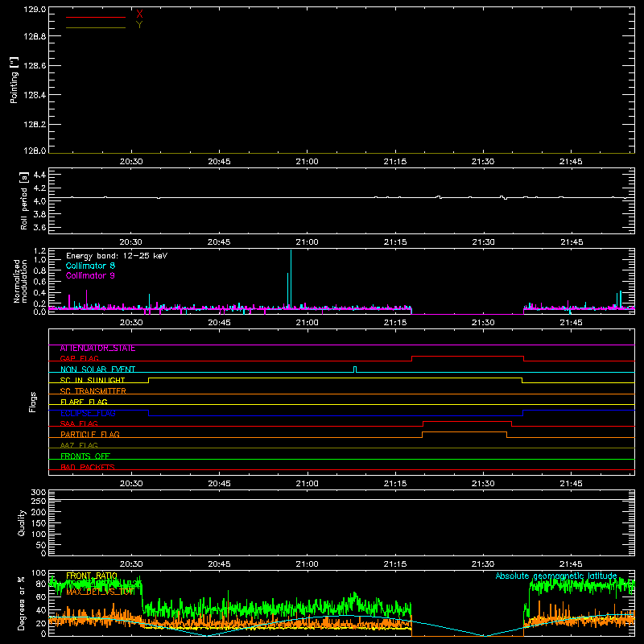Click the Energy band: 12-25 keV text
The image size is (644, 644).
point(117,256)
